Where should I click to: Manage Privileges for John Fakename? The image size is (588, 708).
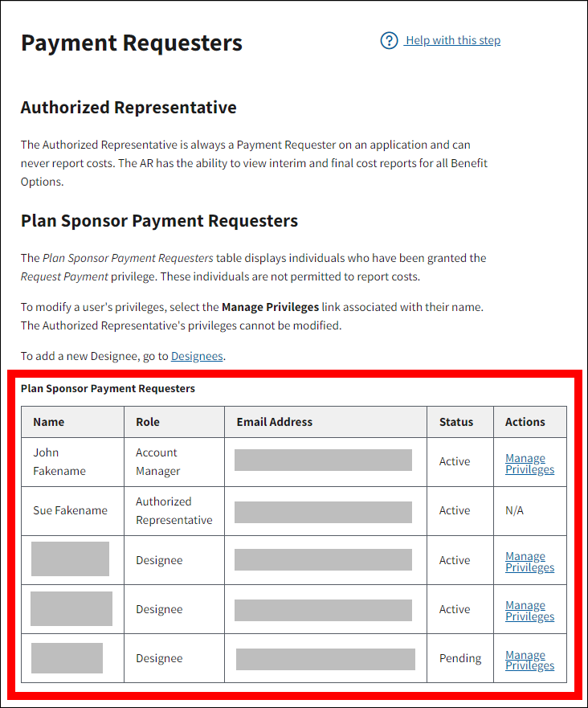pos(529,464)
